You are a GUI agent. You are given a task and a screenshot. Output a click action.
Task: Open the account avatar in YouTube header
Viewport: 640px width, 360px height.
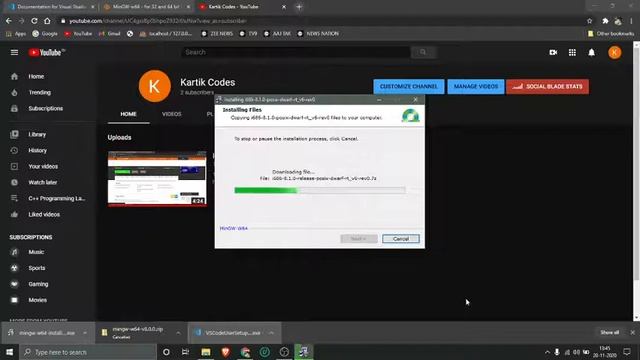(x=615, y=52)
